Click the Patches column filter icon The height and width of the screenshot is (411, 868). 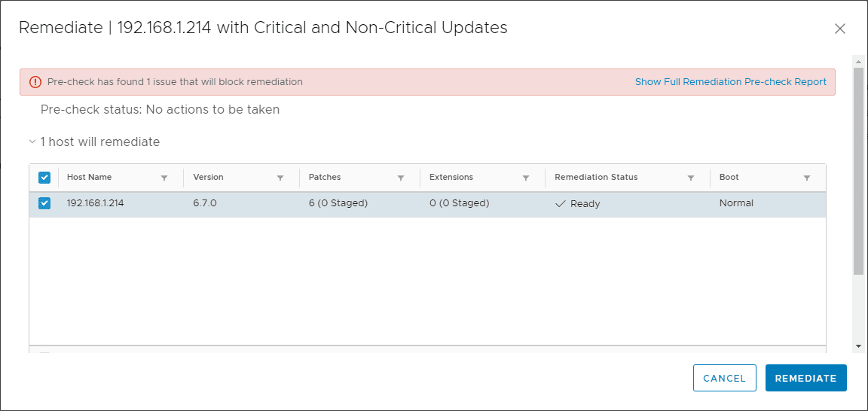point(401,178)
